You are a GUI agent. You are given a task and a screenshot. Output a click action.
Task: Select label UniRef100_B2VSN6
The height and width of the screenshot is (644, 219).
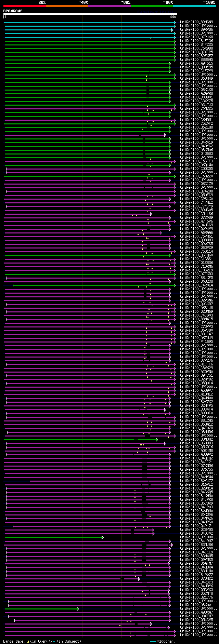197,300
